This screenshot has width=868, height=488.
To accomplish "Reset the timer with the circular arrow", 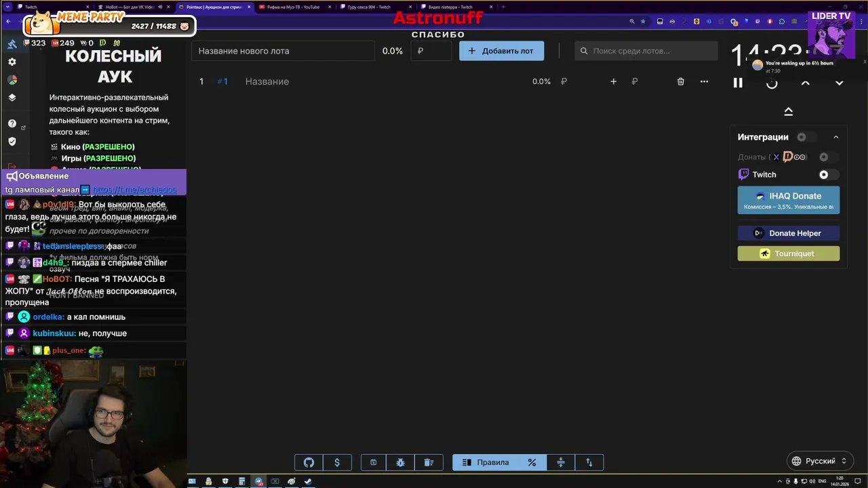I will click(772, 83).
